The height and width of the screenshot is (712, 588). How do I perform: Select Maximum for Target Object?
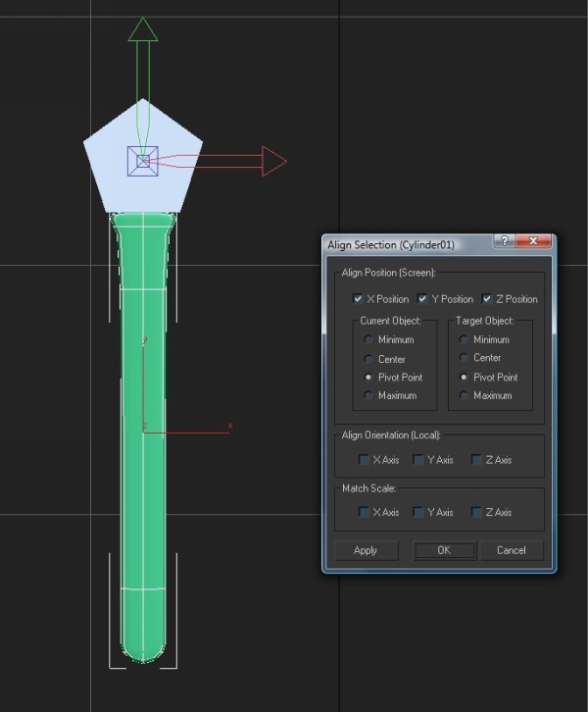(464, 396)
